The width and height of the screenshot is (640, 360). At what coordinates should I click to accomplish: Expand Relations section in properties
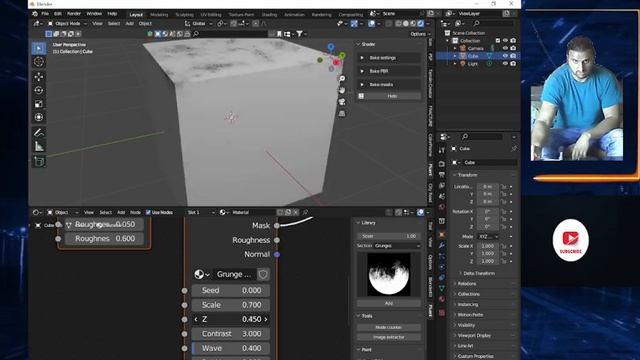467,284
